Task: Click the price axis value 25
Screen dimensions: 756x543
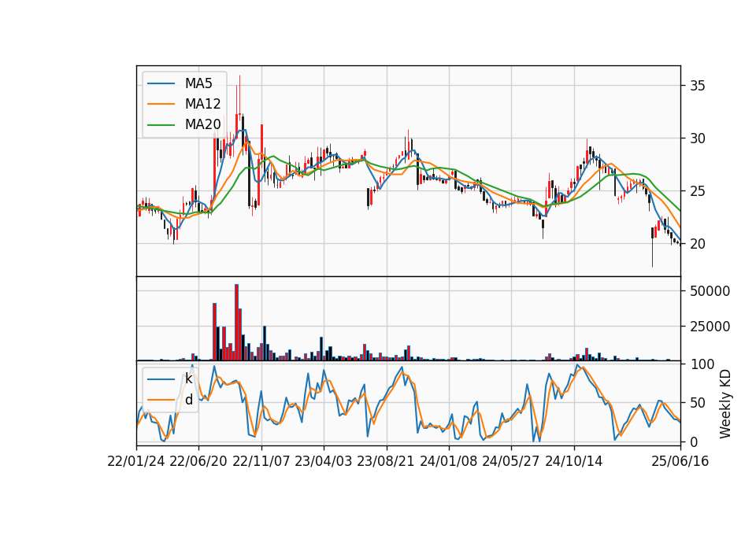Action: click(x=698, y=191)
